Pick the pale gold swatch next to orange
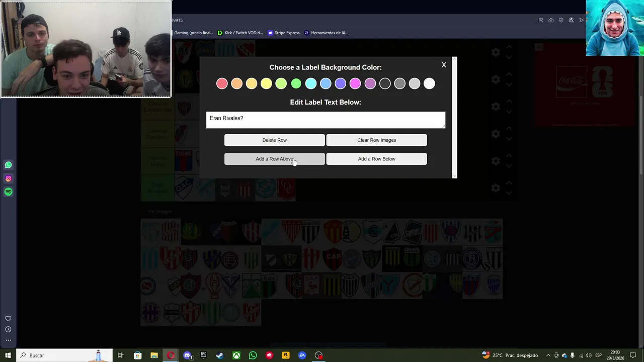Screen dimensions: 644x362 click(252, 83)
